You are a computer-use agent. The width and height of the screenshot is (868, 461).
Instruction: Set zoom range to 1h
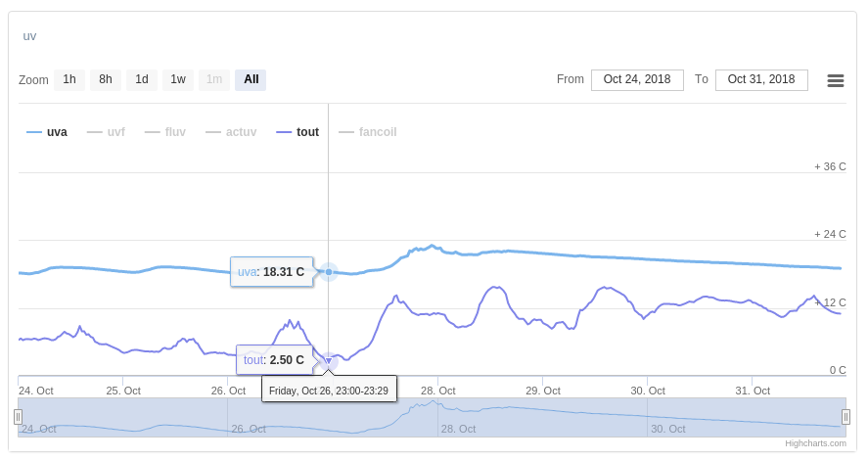pos(69,79)
